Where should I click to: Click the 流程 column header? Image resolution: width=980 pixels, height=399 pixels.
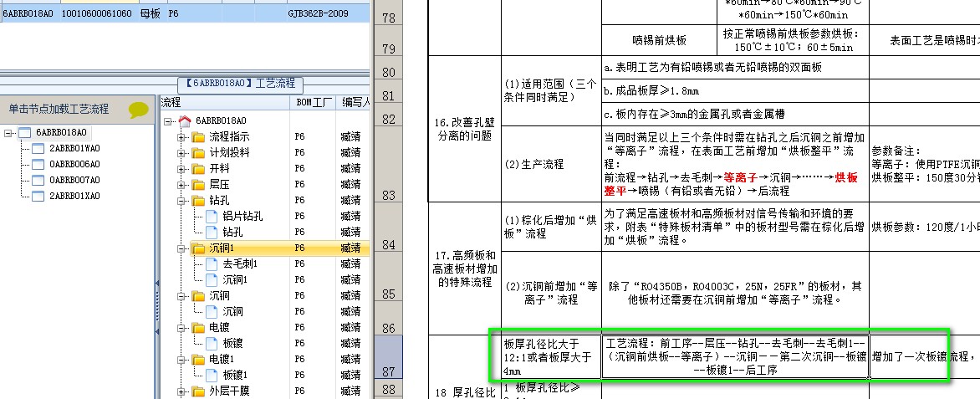pyautogui.click(x=225, y=102)
